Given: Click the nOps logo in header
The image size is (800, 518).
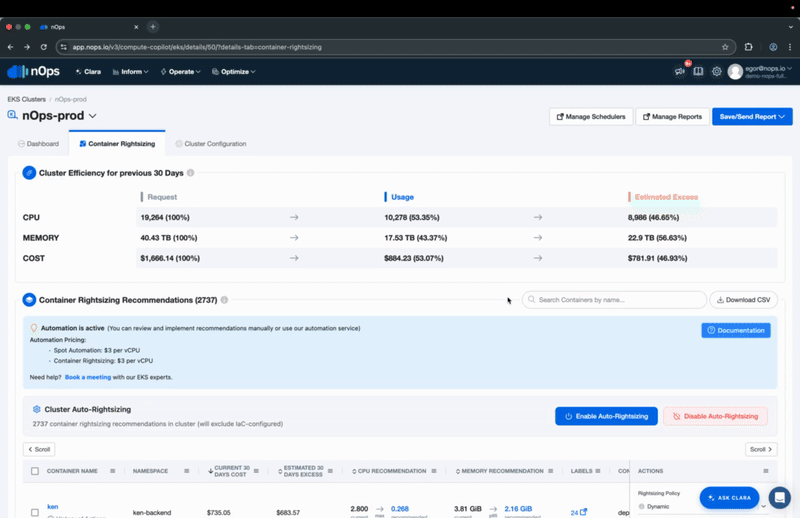Looking at the screenshot, I should 32,72.
